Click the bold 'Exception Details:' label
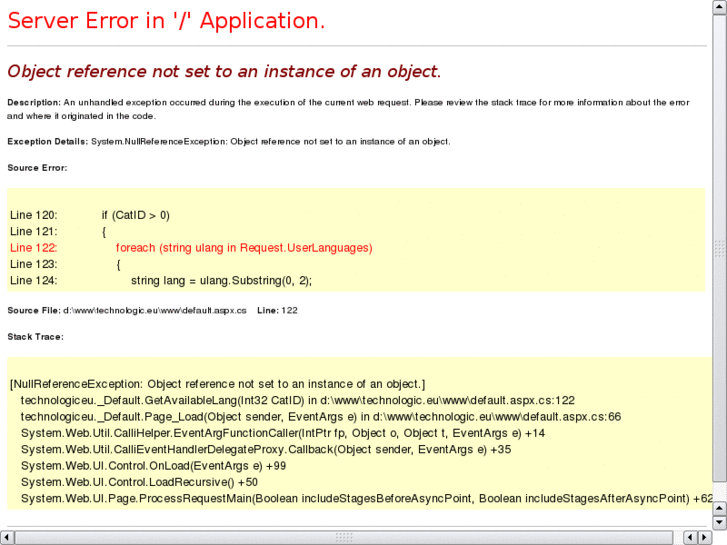The height and width of the screenshot is (545, 727). (47, 141)
